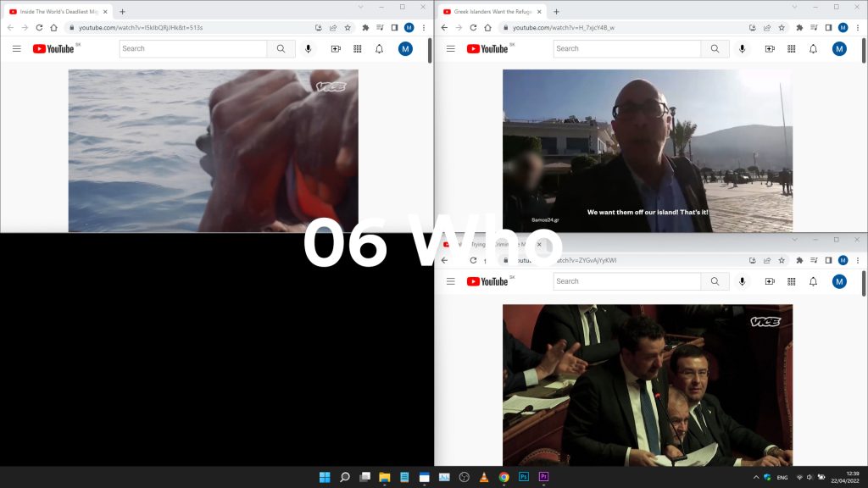
Task: Expand tab search chevron in Greek Islanders window
Action: click(x=794, y=7)
